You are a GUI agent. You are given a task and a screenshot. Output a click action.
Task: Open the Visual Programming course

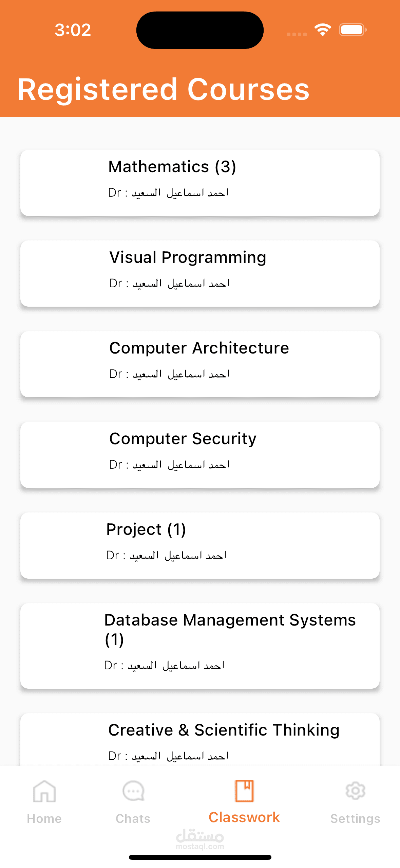coord(200,273)
